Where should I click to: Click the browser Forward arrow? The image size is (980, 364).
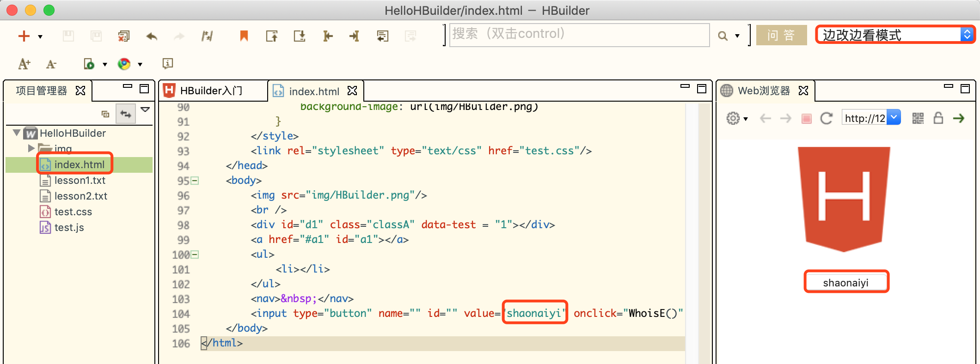click(x=786, y=119)
